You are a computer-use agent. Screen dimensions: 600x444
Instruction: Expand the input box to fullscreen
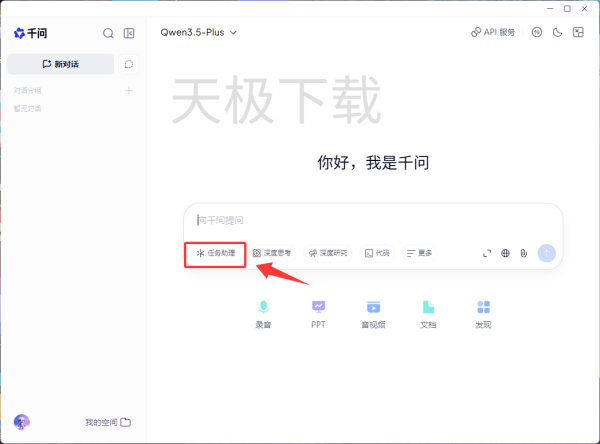pyautogui.click(x=487, y=253)
